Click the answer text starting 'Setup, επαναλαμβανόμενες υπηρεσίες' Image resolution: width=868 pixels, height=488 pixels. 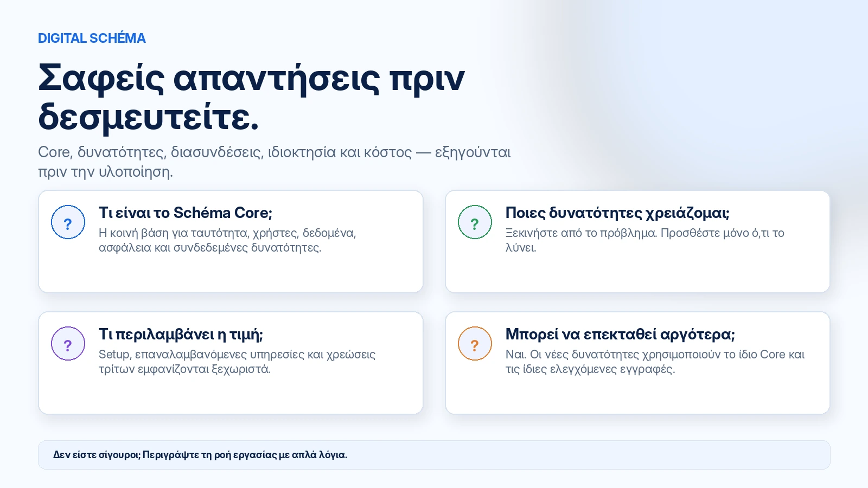click(237, 362)
